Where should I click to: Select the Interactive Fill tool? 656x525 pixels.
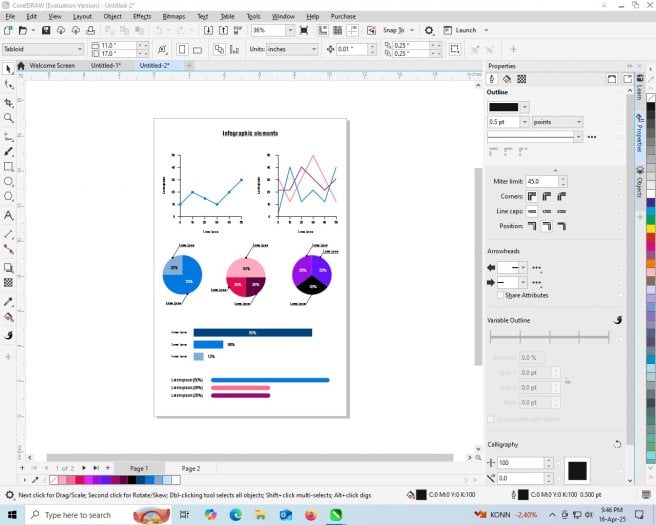(8, 318)
